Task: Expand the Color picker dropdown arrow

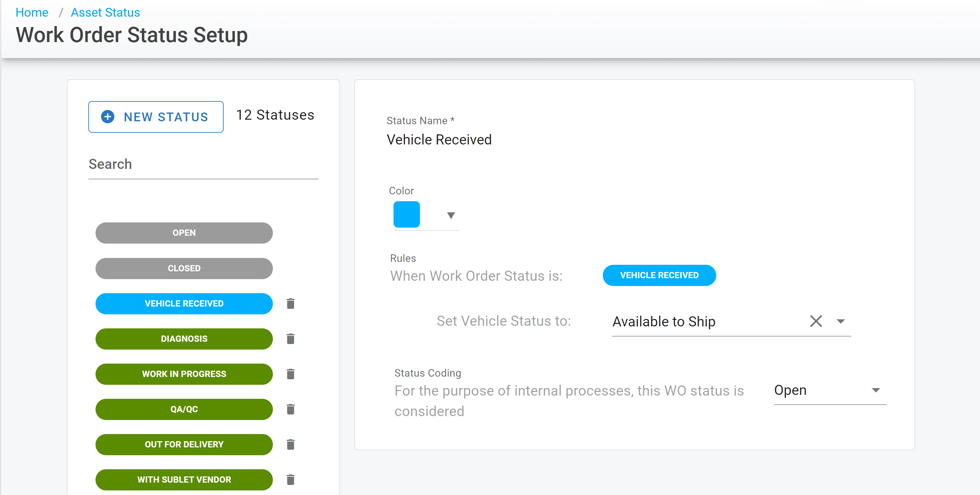Action: tap(451, 215)
